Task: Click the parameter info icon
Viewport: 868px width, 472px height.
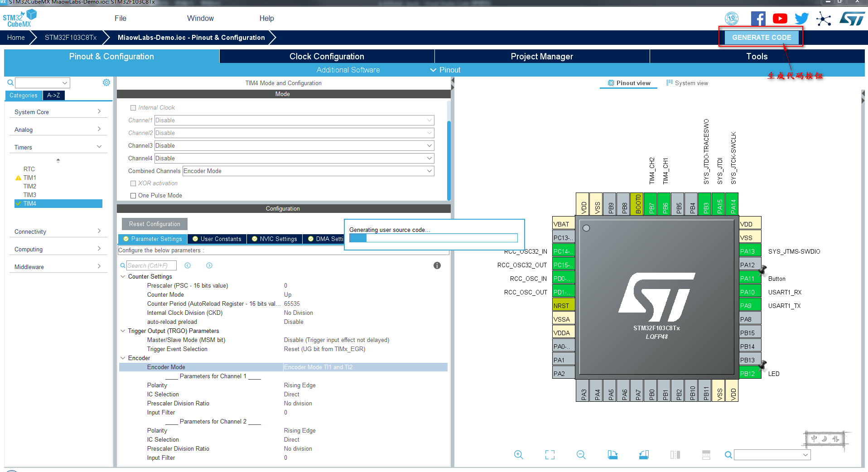Action: [437, 265]
